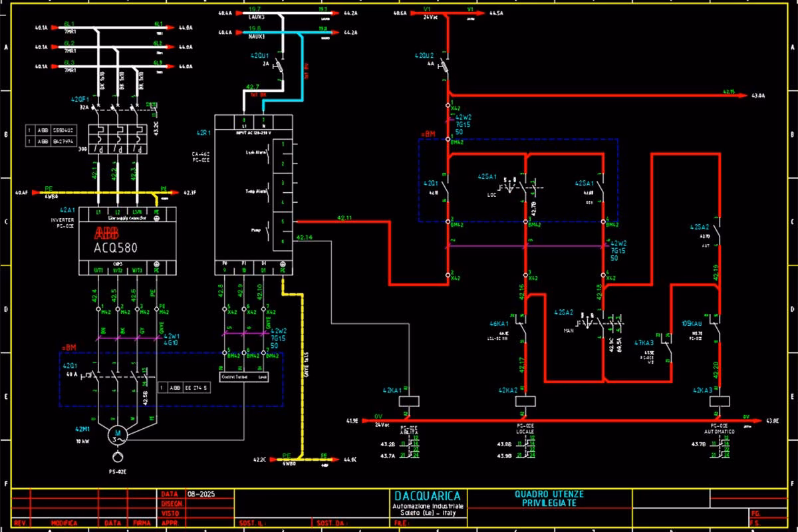Click cross-reference 40.AF

[x=21, y=193]
